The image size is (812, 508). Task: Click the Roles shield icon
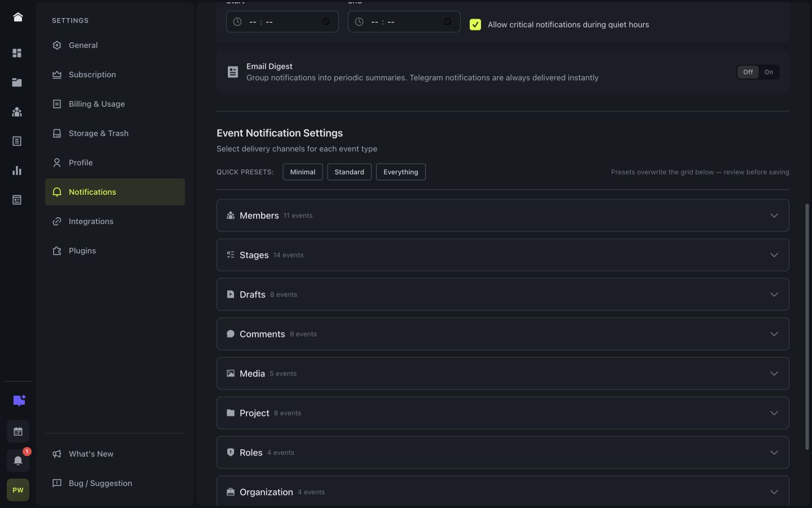(231, 453)
